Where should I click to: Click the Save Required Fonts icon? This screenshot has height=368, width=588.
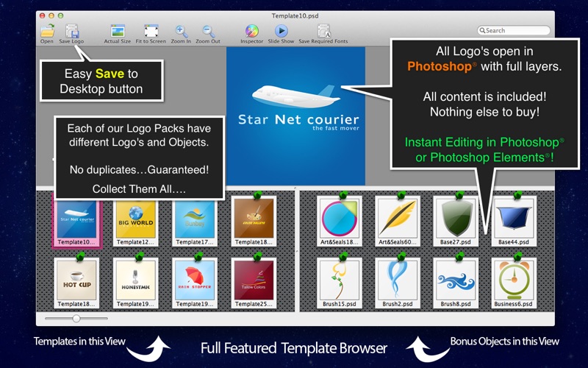pos(323,31)
